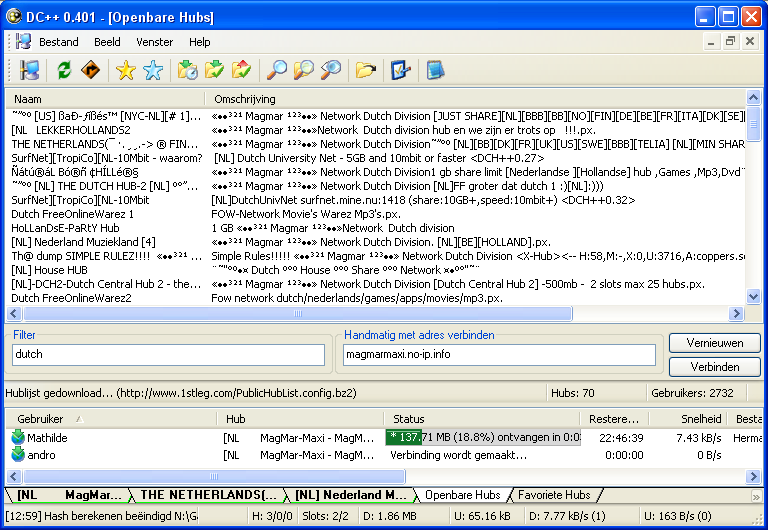Click the orange Follow Redirect icon

(91, 70)
